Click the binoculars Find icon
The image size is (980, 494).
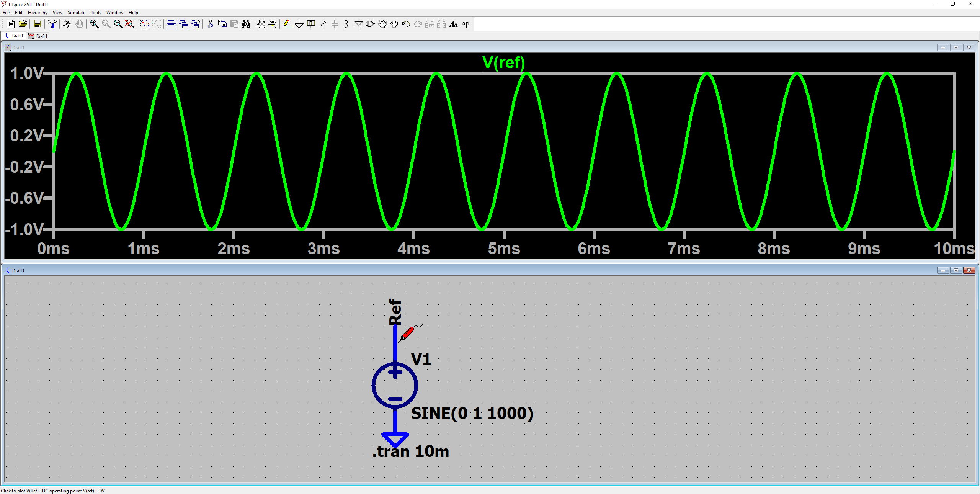pos(246,24)
